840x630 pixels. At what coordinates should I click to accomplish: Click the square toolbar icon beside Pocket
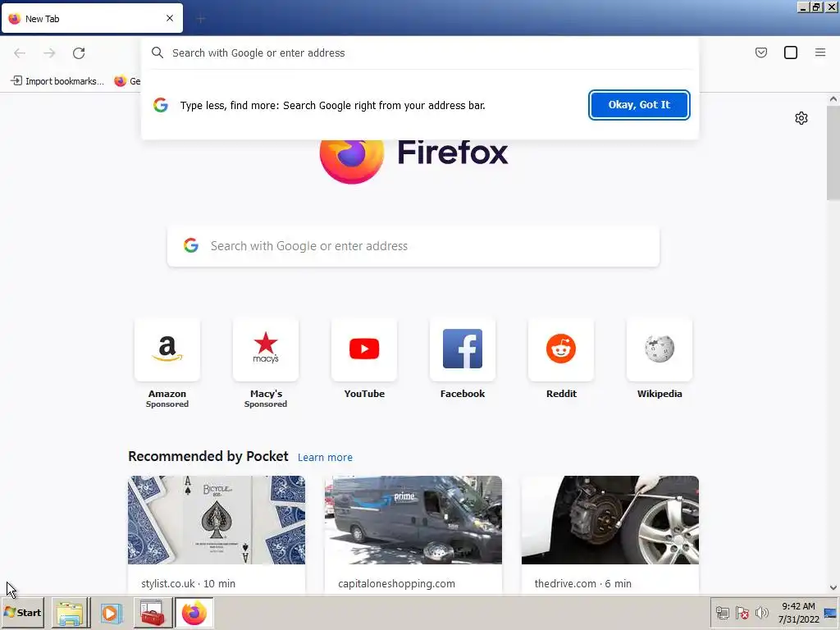click(x=790, y=52)
